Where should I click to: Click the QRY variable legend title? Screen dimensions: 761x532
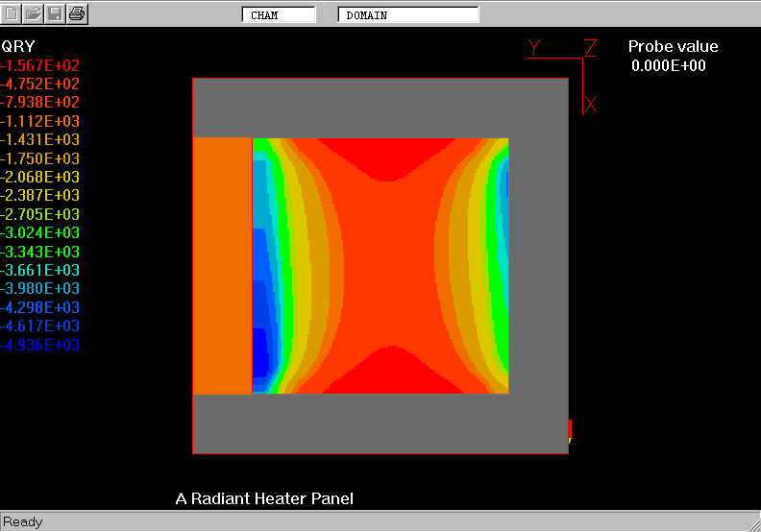(x=19, y=46)
